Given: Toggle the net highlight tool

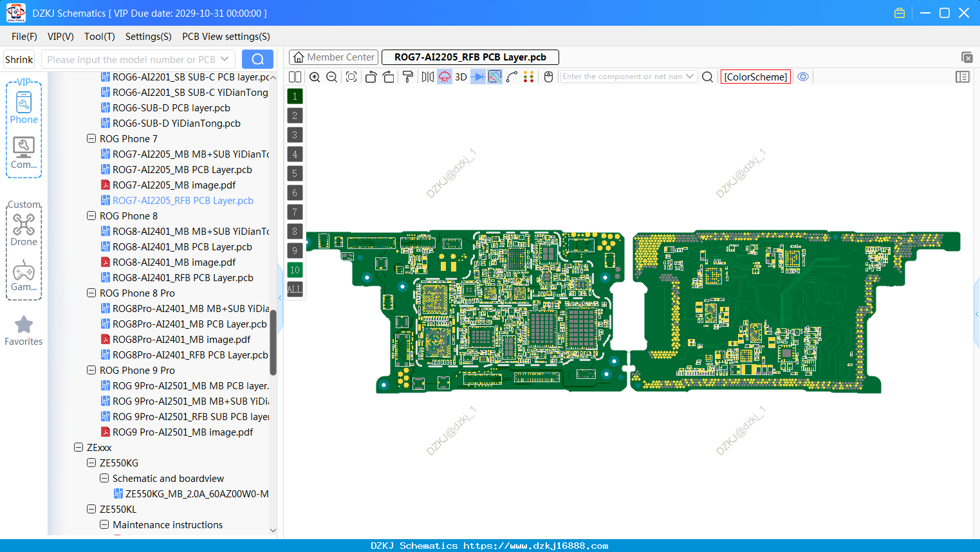Looking at the screenshot, I should (x=495, y=77).
